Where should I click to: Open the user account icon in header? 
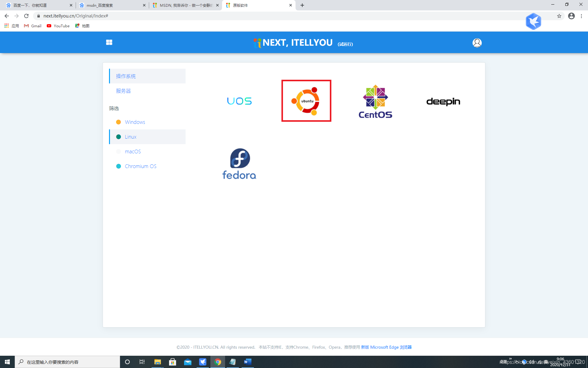click(477, 43)
